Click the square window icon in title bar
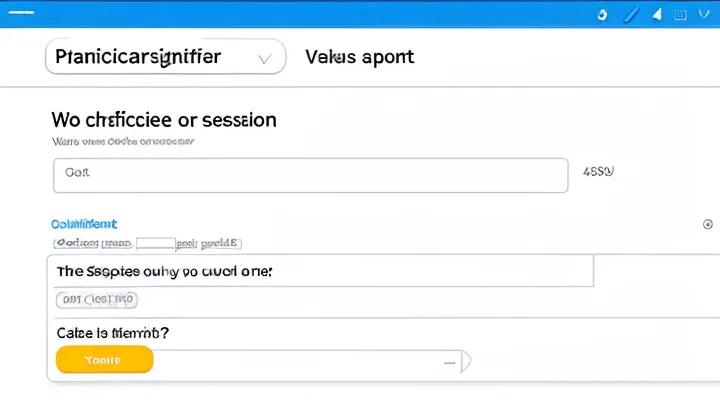 (x=681, y=15)
